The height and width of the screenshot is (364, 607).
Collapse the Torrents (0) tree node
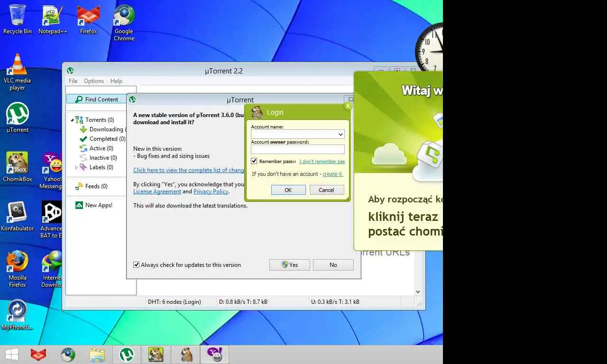pos(73,120)
